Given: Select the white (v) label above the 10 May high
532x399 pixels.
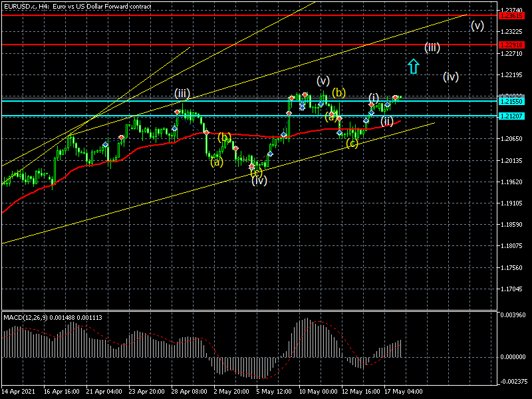Looking at the screenshot, I should [323, 80].
